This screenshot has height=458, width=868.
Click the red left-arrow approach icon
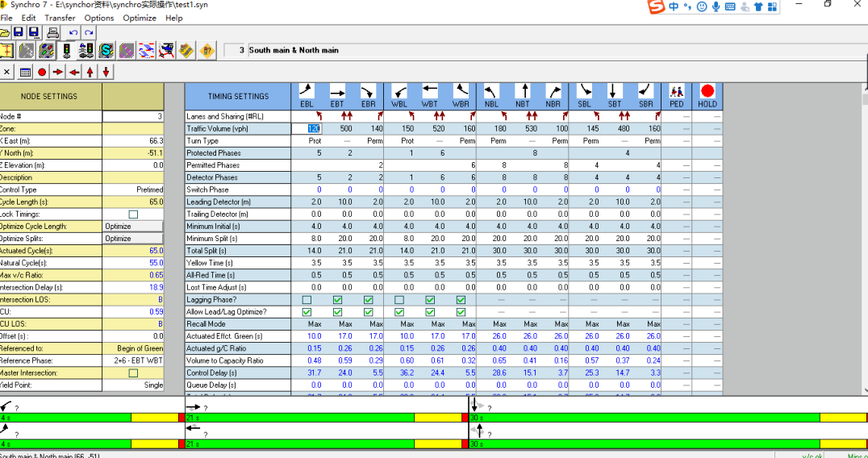point(74,71)
